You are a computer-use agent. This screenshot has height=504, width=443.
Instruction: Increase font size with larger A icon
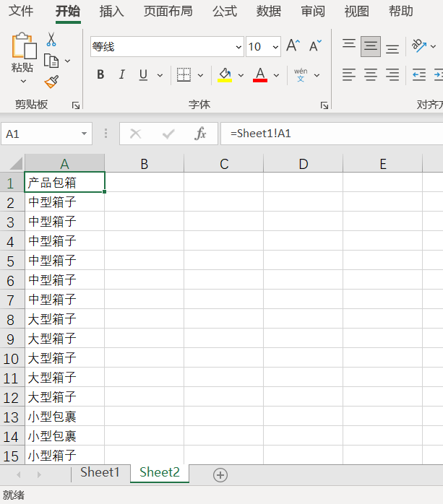(293, 46)
